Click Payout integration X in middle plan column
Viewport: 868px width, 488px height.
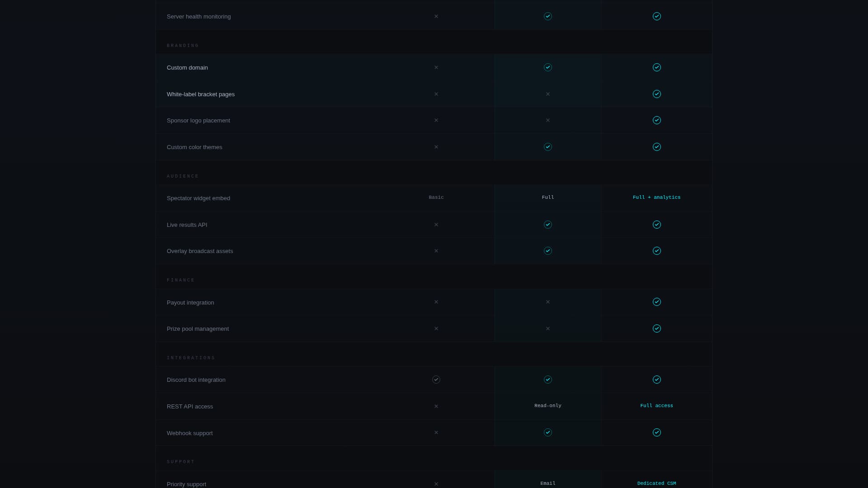tap(548, 302)
